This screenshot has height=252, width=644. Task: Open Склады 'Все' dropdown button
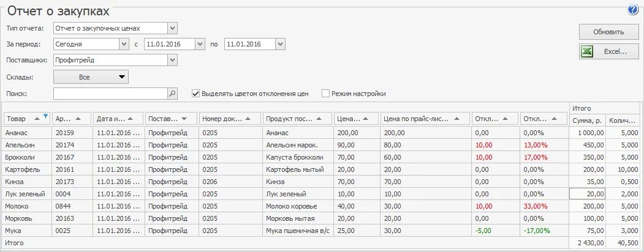91,77
